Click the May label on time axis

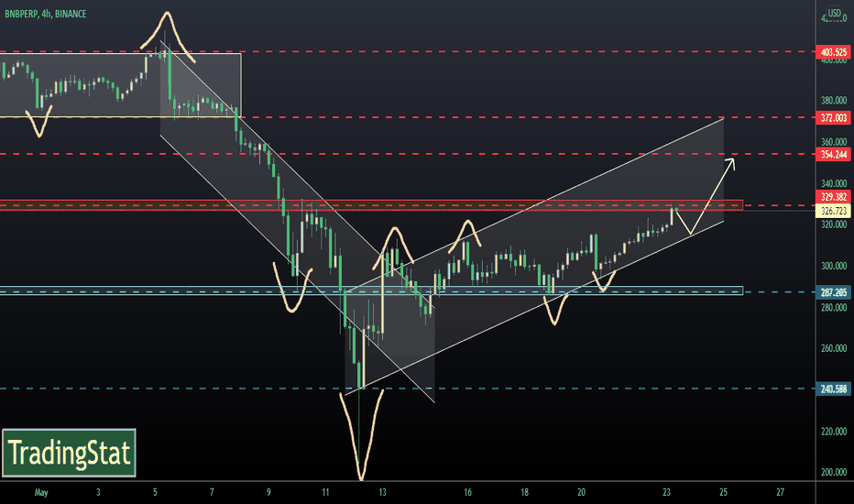point(41,493)
